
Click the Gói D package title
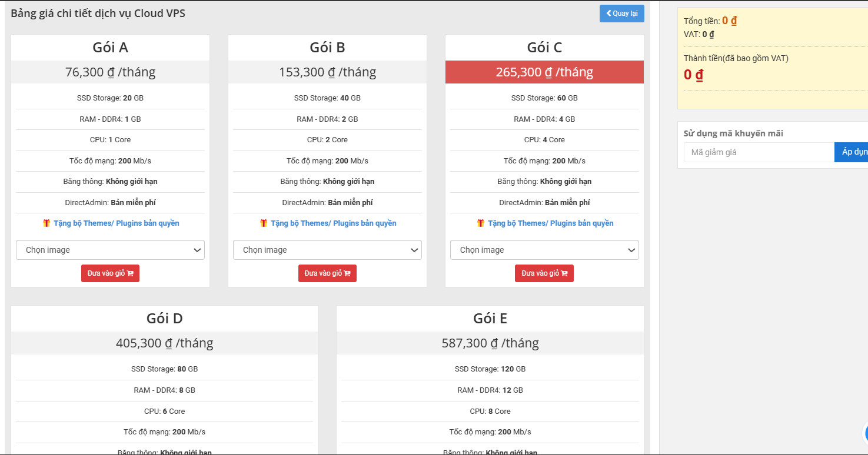click(164, 319)
